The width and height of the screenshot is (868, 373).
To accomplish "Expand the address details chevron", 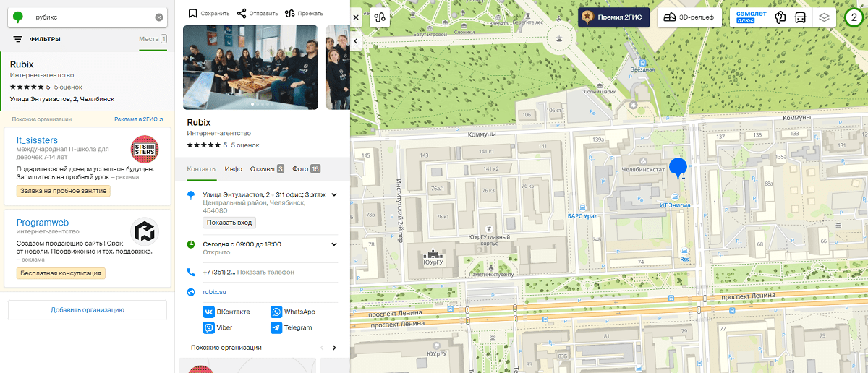I will (334, 195).
